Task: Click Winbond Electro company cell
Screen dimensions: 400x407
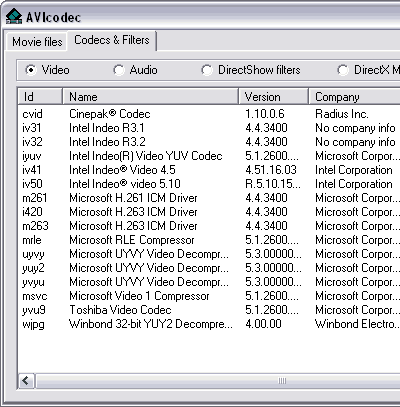Action: point(357,324)
